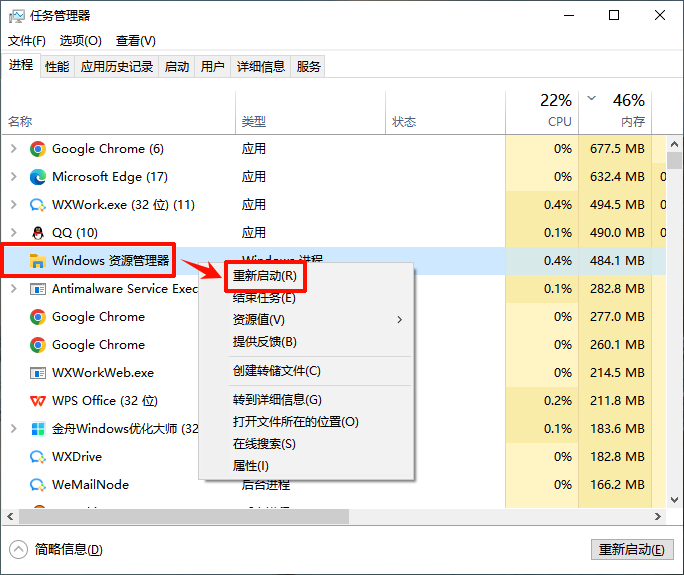
Task: Select the WXWorkWeb.exe process row
Action: point(334,373)
